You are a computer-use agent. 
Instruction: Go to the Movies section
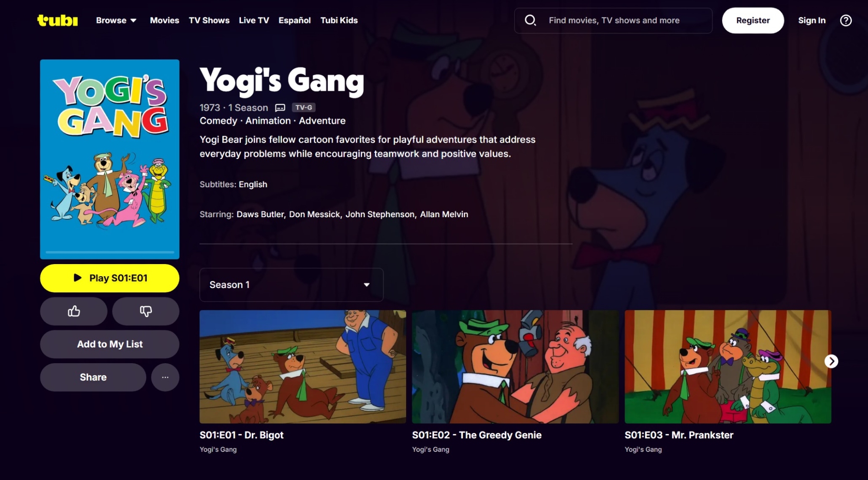point(164,20)
